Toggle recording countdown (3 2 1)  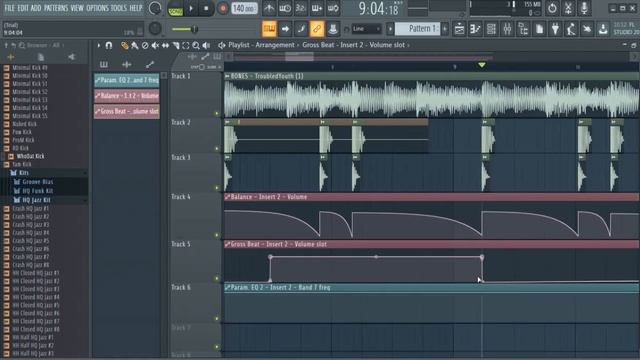coord(301,8)
